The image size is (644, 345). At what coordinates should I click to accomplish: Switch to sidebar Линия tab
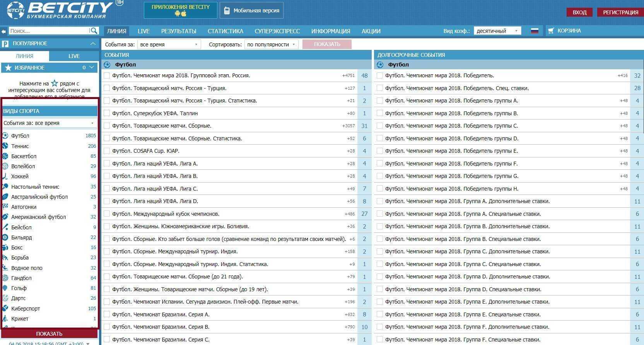[x=24, y=56]
